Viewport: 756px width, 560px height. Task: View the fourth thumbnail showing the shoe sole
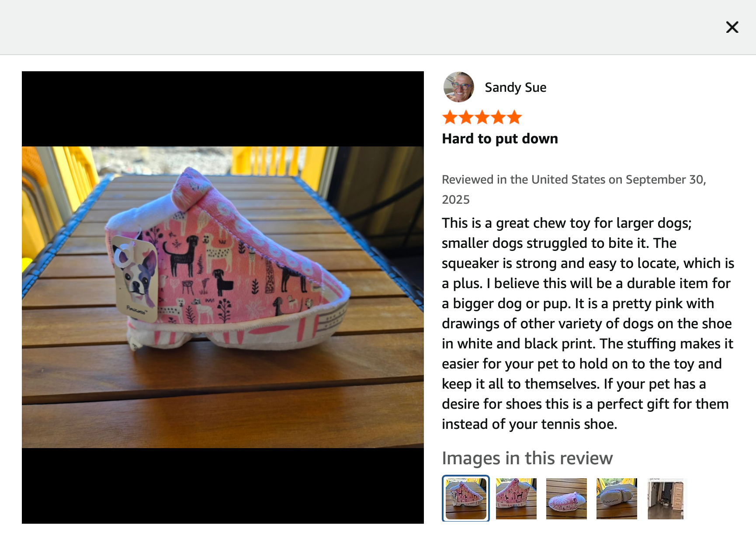pos(617,498)
